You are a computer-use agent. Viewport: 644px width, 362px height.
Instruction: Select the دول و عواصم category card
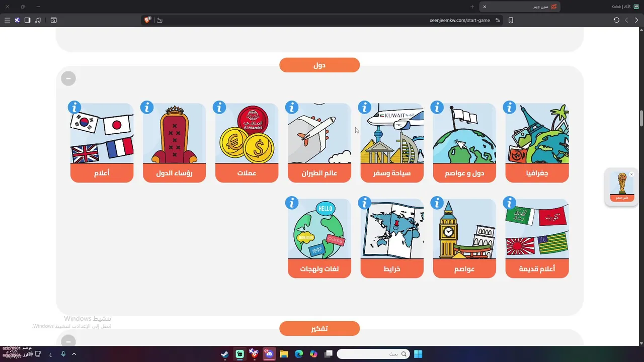[464, 143]
